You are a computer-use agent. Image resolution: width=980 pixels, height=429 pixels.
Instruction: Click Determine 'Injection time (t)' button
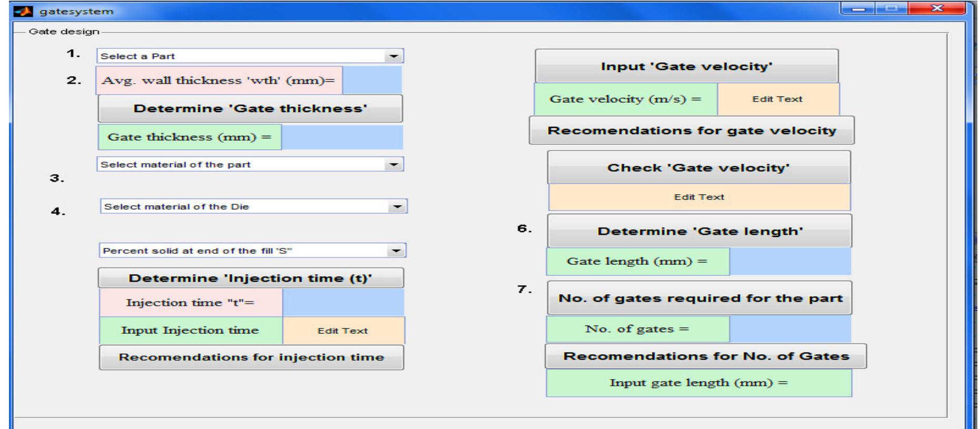point(251,278)
